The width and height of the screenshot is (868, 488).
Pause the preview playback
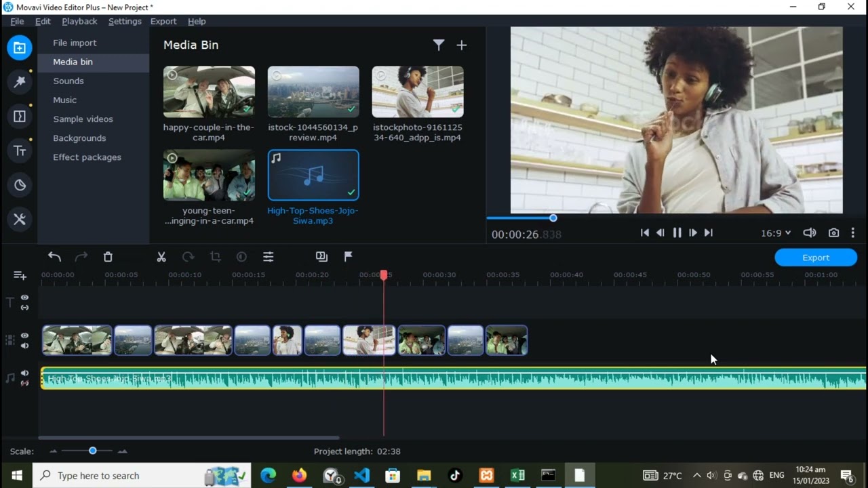click(x=677, y=232)
